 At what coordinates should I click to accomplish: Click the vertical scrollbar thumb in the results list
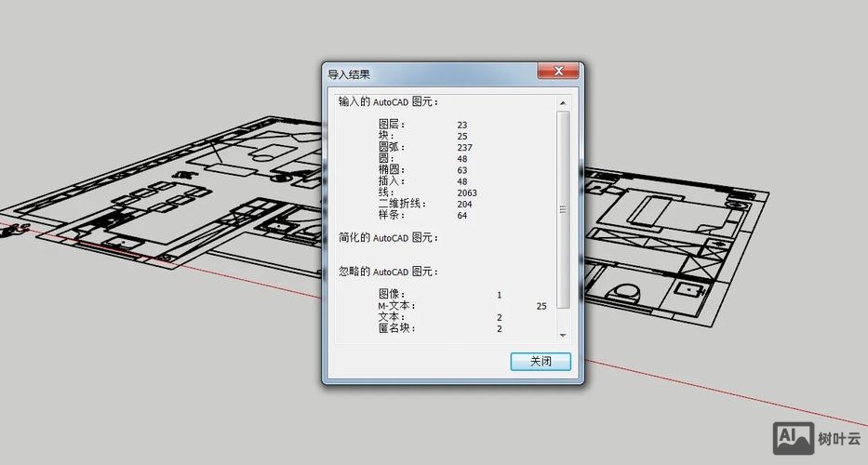click(x=563, y=209)
